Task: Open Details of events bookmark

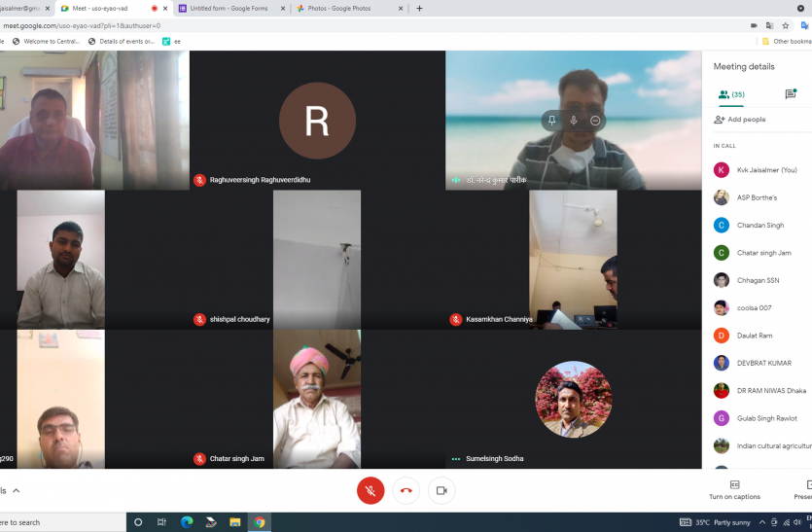Action: [x=122, y=42]
